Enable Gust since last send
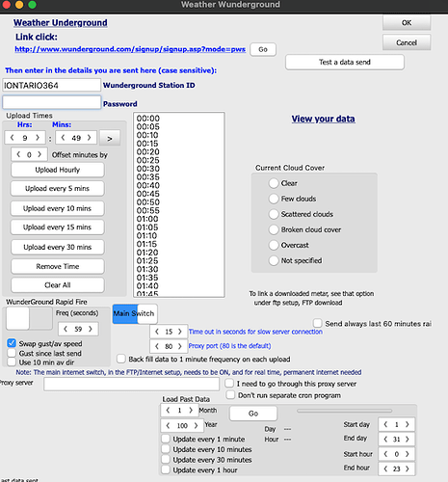This screenshot has height=482, width=448. (12, 353)
